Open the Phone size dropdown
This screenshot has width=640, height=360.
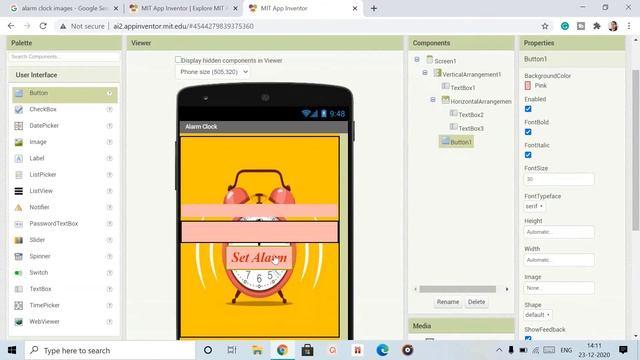point(213,72)
